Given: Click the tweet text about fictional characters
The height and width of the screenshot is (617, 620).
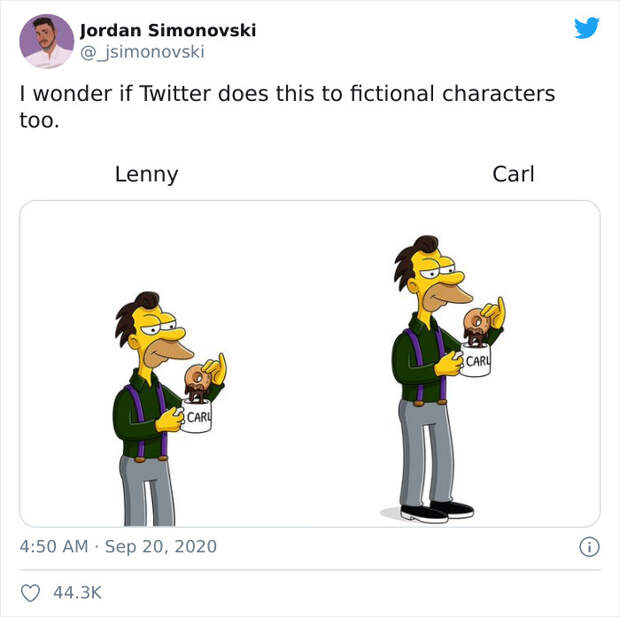Looking at the screenshot, I should point(287,106).
